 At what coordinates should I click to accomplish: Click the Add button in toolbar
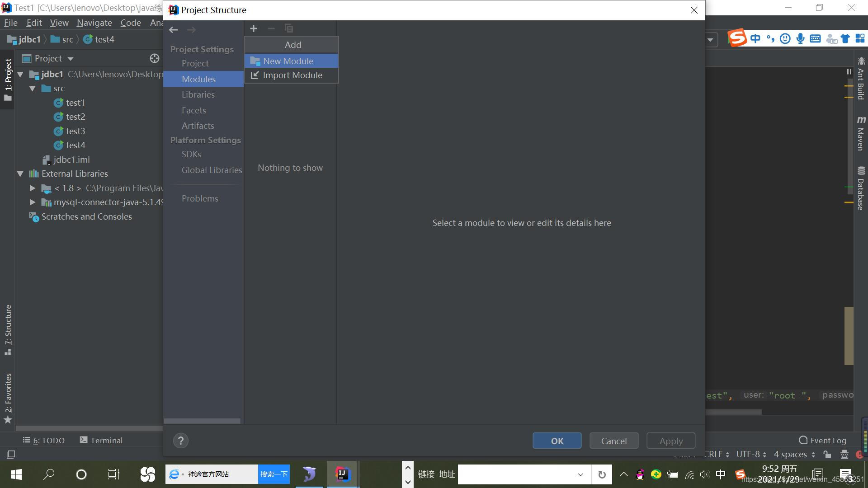pyautogui.click(x=253, y=28)
